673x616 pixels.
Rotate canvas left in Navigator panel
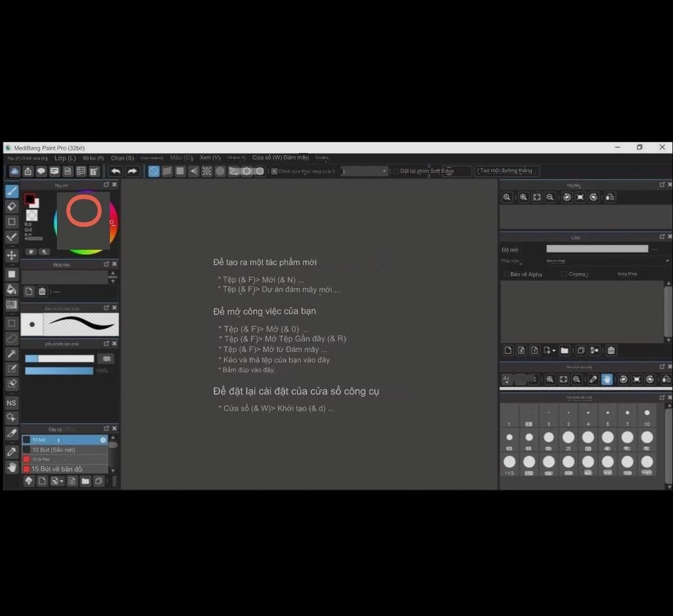[567, 197]
